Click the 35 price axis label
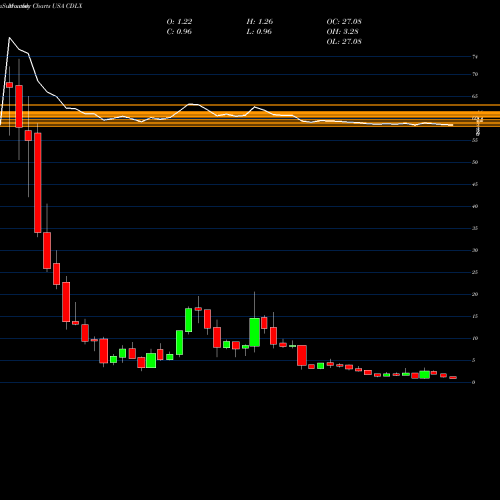Viewport: 500px width, 500px height. tap(475, 228)
